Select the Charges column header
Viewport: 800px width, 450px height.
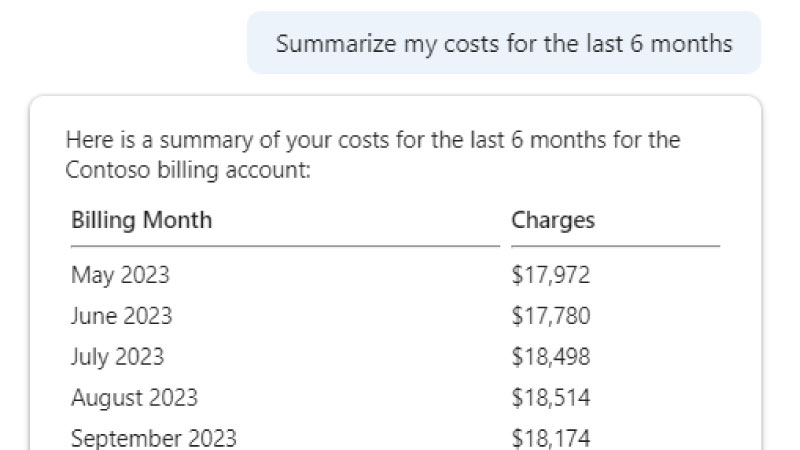[553, 220]
